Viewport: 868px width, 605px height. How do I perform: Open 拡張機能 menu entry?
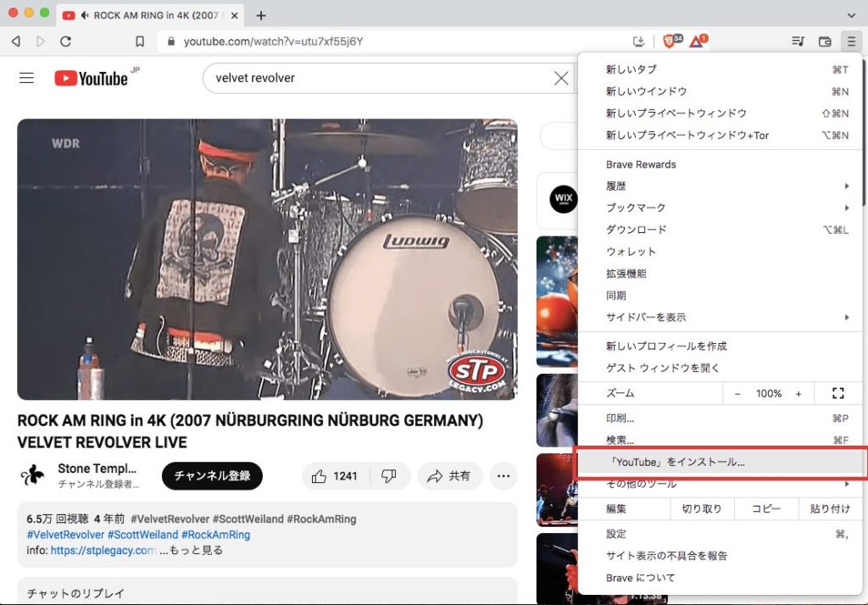point(720,274)
